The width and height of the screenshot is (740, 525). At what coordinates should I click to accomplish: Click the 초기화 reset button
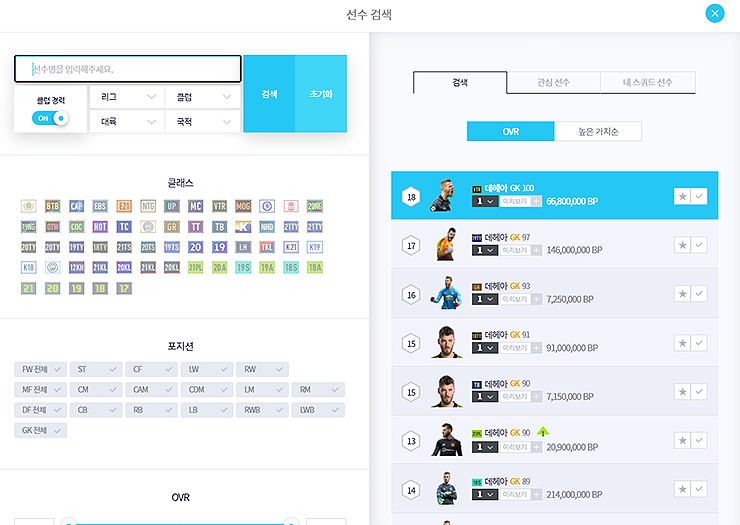pos(321,93)
